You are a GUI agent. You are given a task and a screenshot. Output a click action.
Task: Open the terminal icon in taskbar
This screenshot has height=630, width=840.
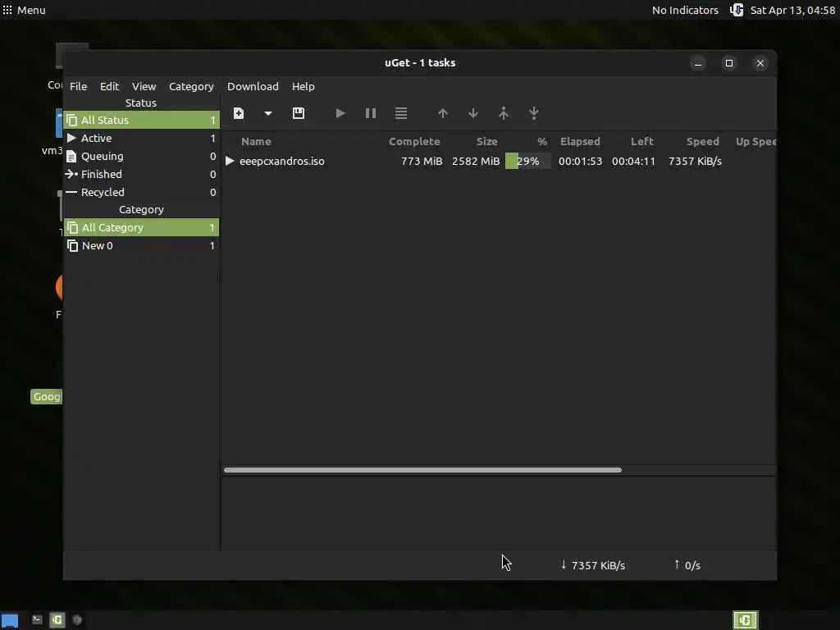coord(37,620)
